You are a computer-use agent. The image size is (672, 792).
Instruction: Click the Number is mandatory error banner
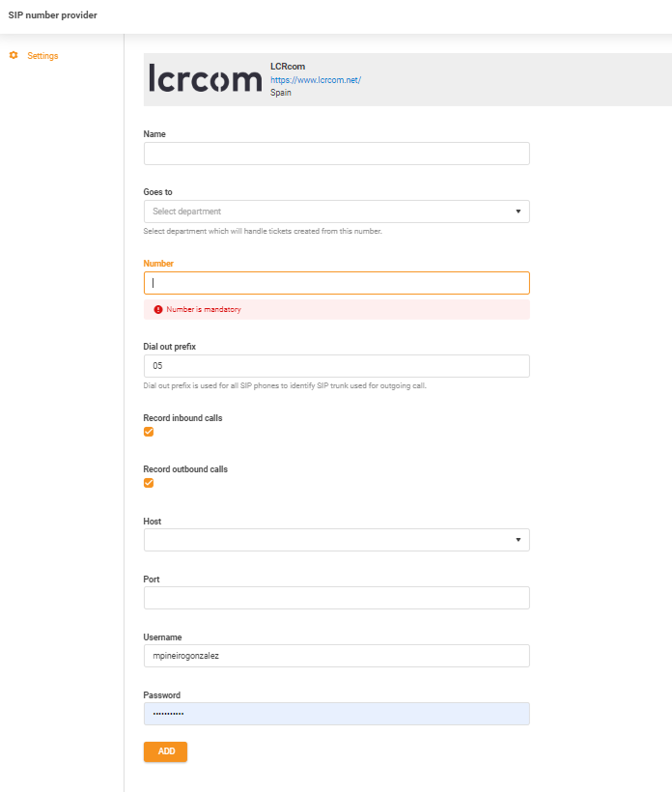(x=336, y=309)
